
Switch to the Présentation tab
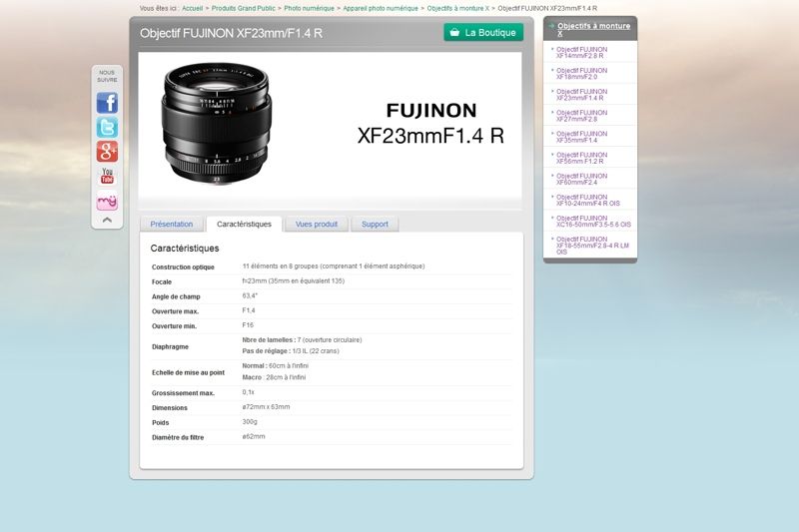point(172,224)
